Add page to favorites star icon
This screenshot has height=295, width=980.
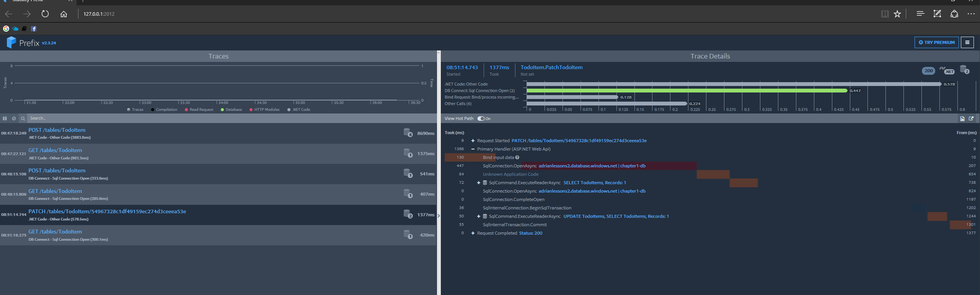click(897, 14)
